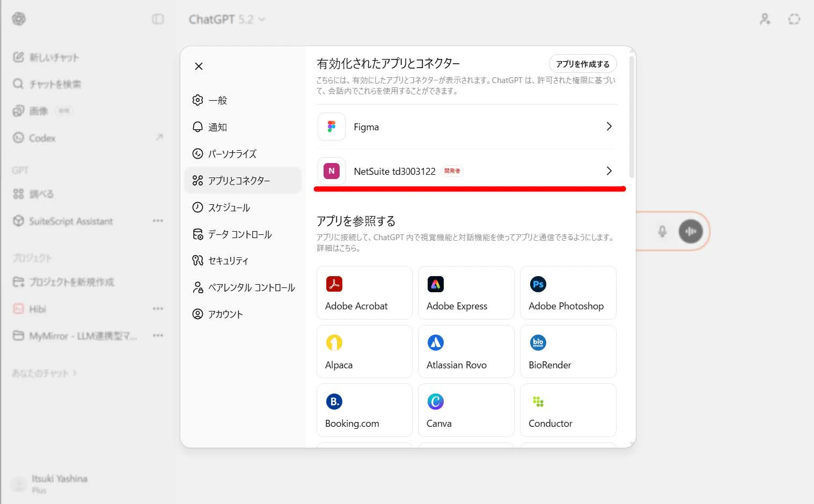Image resolution: width=814 pixels, height=504 pixels.
Task: Open ChatGPT 5.2 model dropdown
Action: pyautogui.click(x=226, y=19)
